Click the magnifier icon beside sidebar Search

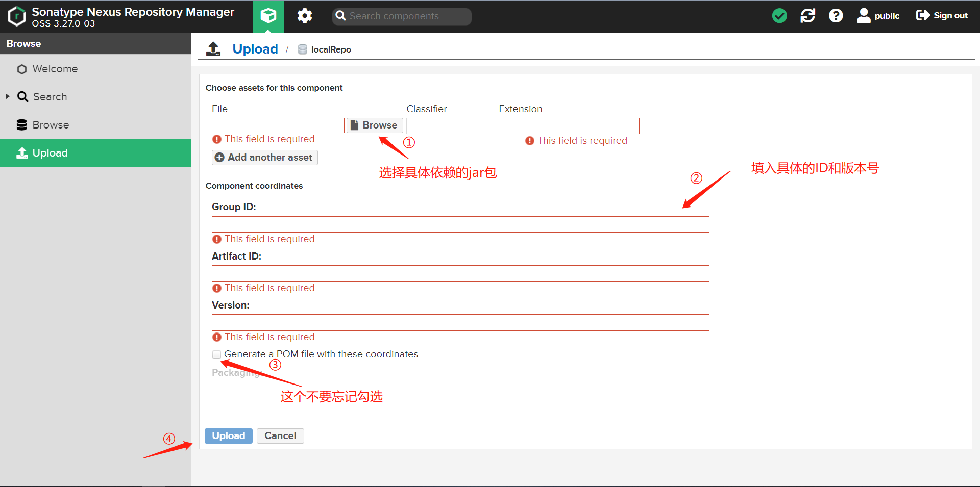(22, 97)
